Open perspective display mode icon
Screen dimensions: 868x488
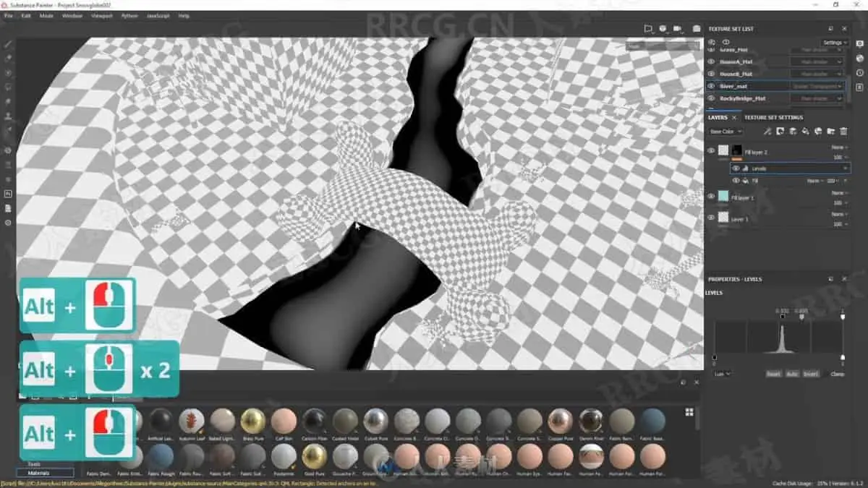coord(649,29)
